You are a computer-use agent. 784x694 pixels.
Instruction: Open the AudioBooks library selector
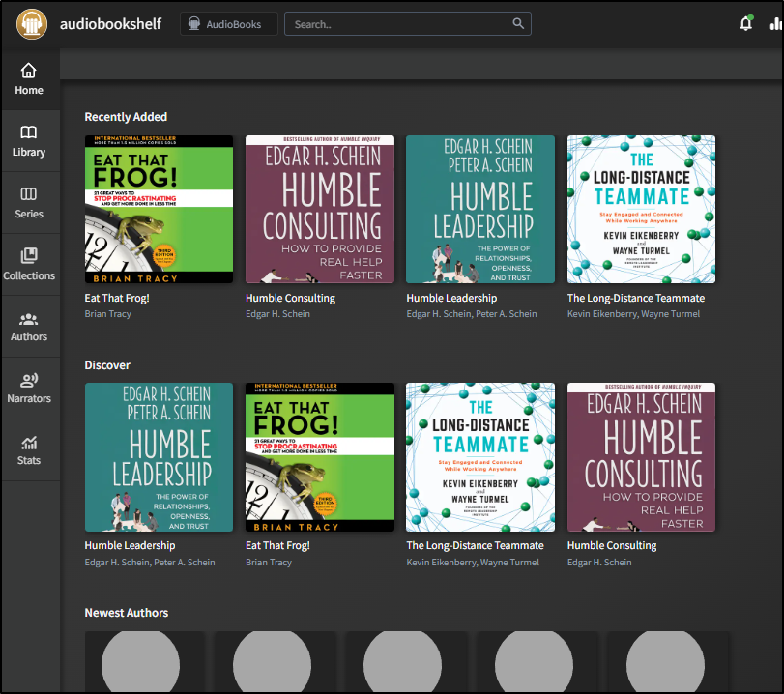[228, 24]
